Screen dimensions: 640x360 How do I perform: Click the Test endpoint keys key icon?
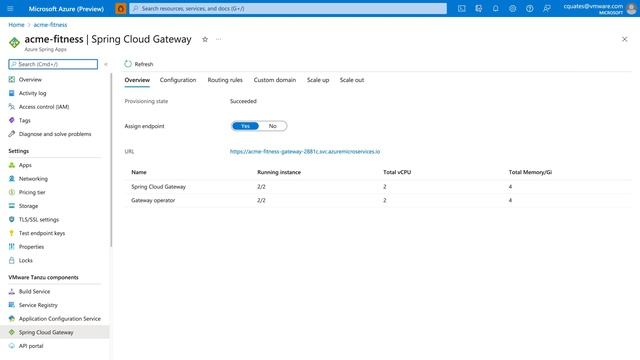(x=11, y=233)
